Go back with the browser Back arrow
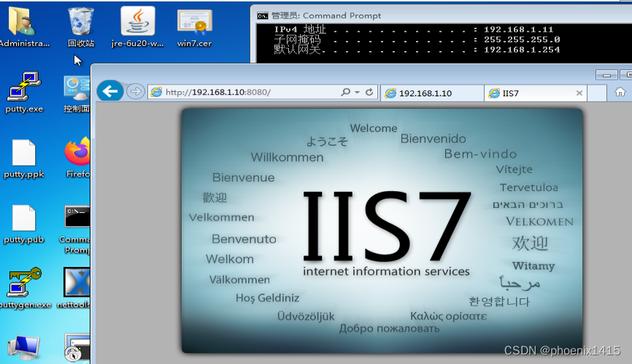The height and width of the screenshot is (364, 632). [x=110, y=91]
